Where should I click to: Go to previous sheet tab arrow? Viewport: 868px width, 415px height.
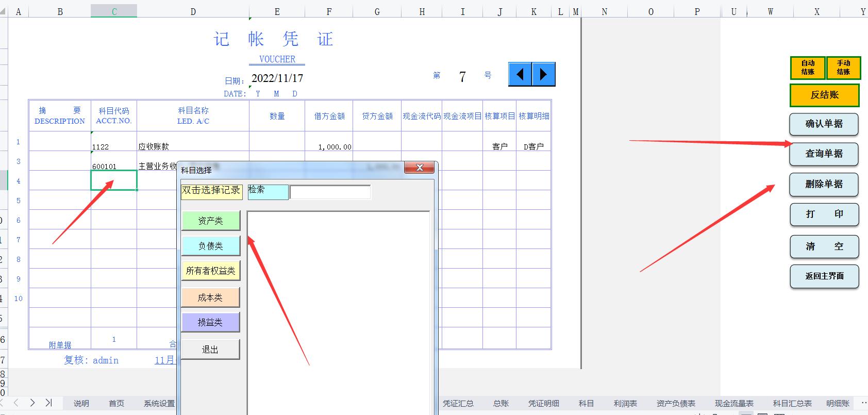[x=16, y=403]
